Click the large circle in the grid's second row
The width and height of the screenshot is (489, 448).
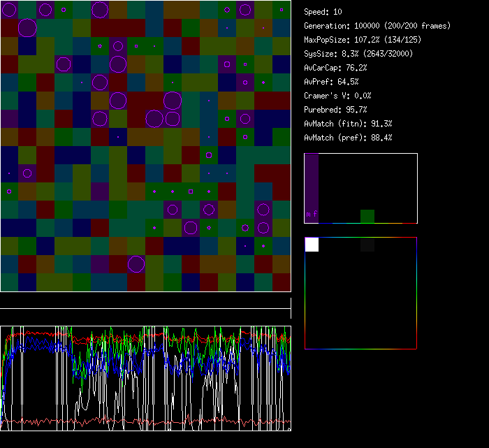[x=27, y=28]
